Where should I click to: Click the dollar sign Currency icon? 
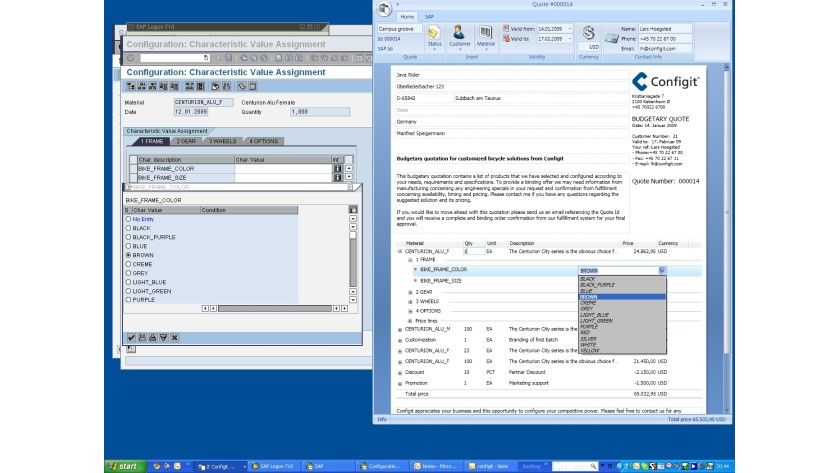[x=589, y=33]
